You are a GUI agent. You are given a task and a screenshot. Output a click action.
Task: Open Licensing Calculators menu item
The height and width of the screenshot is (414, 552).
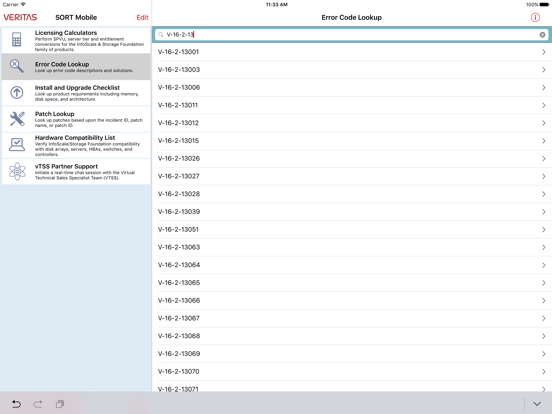[x=76, y=40]
